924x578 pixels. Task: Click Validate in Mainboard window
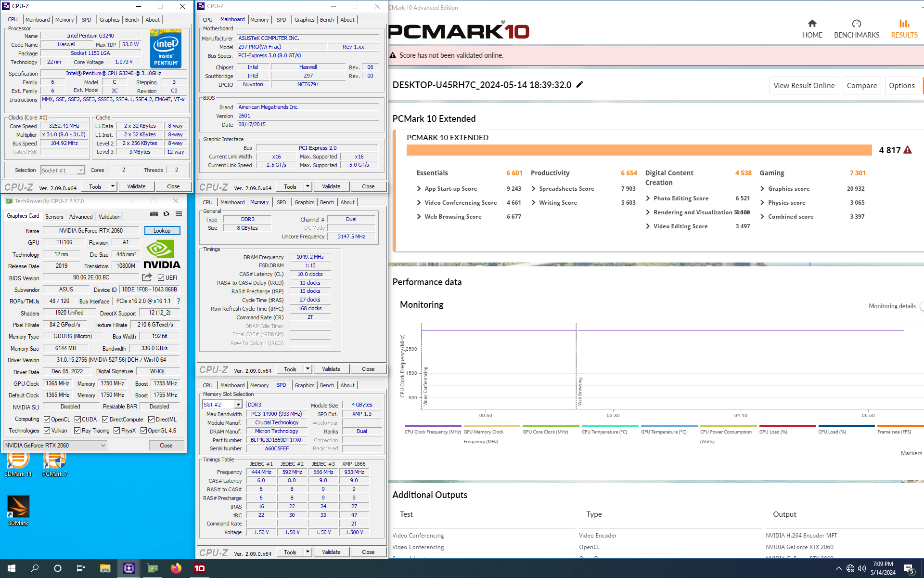coord(331,186)
